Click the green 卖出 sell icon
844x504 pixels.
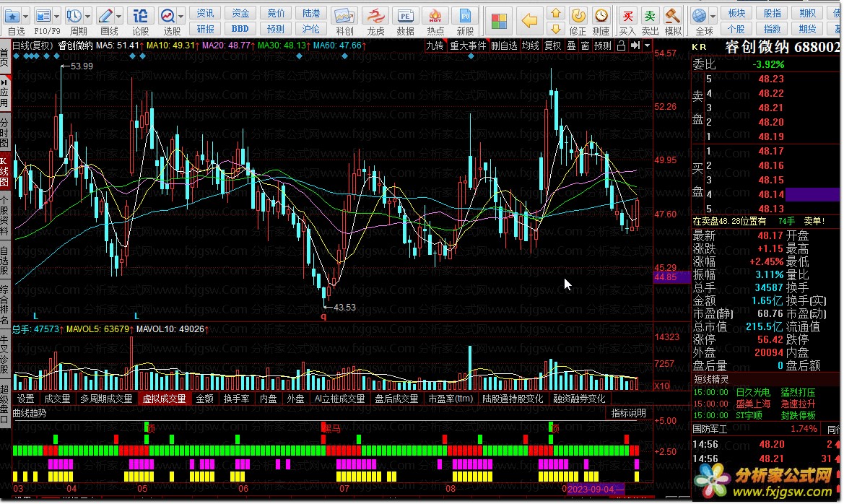point(650,16)
